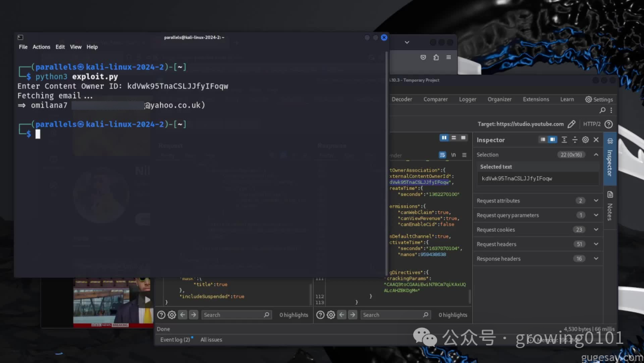Click Save to Pocket icon in Firefox
Screen dimensions: 644x363
point(423,57)
